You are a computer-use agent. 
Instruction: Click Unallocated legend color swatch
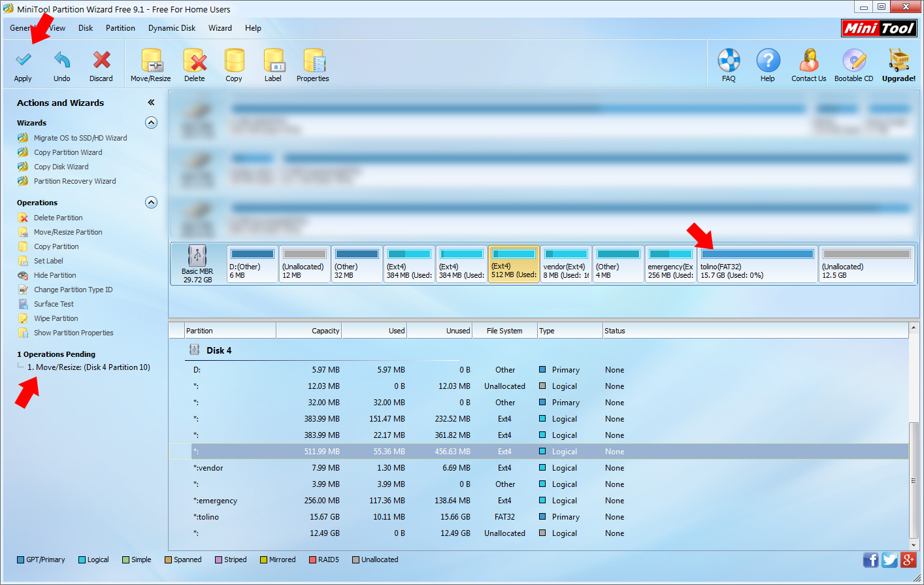(355, 560)
